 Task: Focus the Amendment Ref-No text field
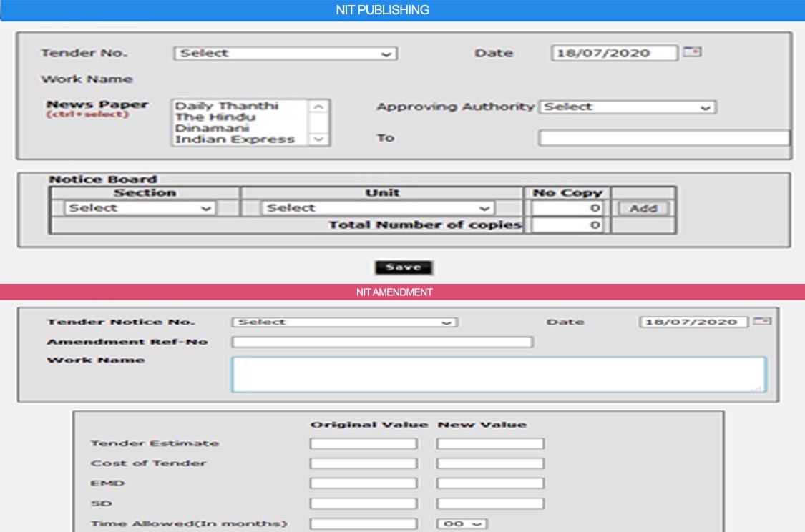pos(382,342)
